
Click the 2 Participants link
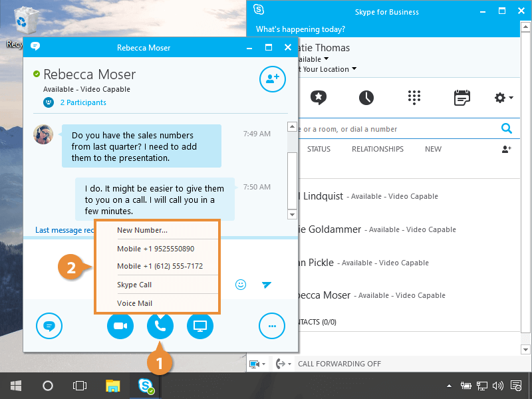click(x=82, y=102)
